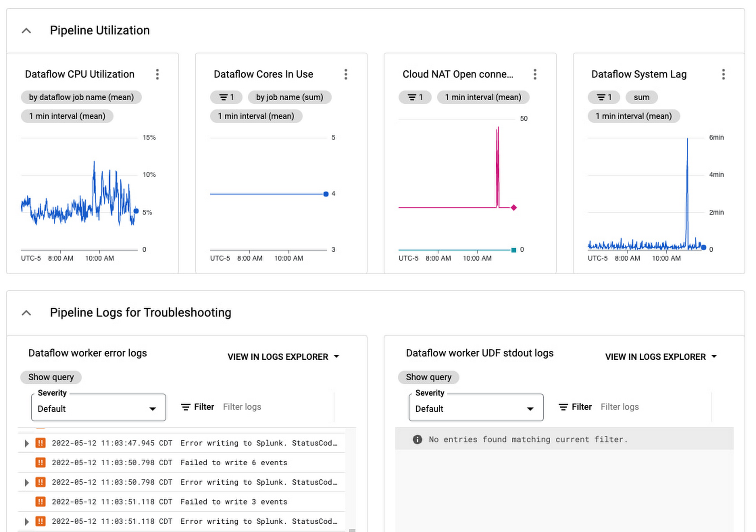Click the 'Cloud NAT Open conne...' chart title
This screenshot has width=756, height=532.
pos(458,74)
